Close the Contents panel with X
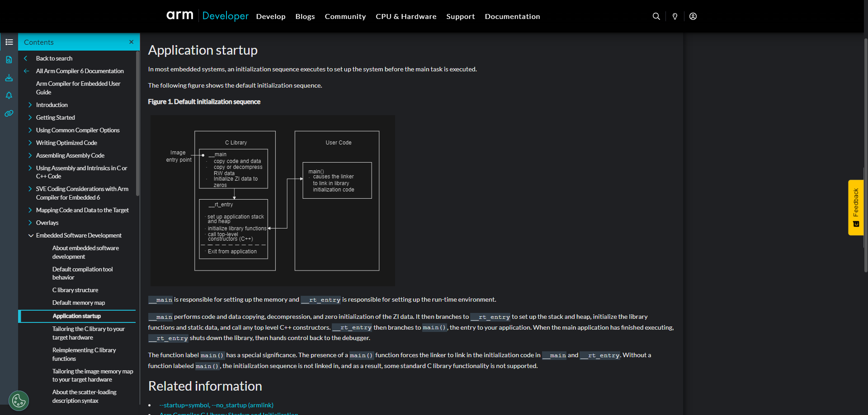Viewport: 868px width, 415px height. [132, 42]
